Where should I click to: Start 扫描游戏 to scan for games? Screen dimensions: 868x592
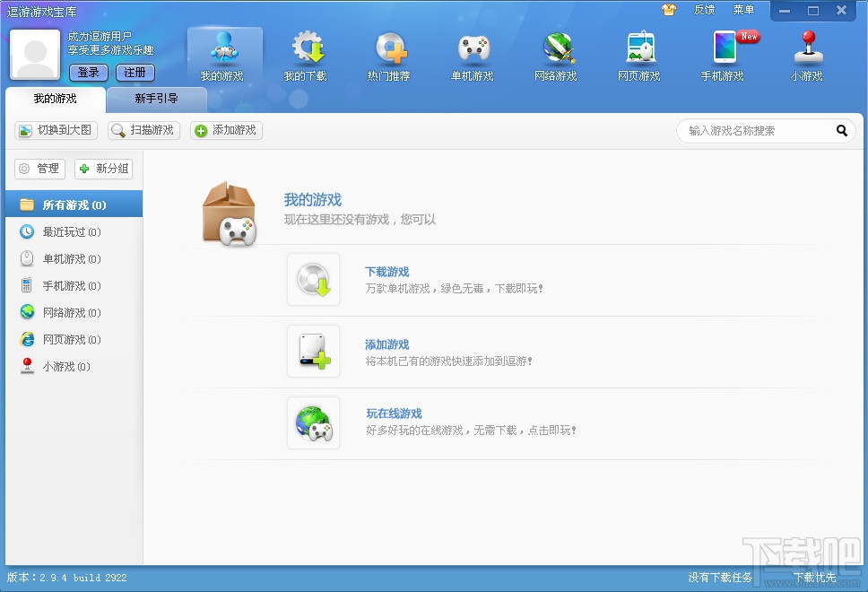[x=143, y=130]
